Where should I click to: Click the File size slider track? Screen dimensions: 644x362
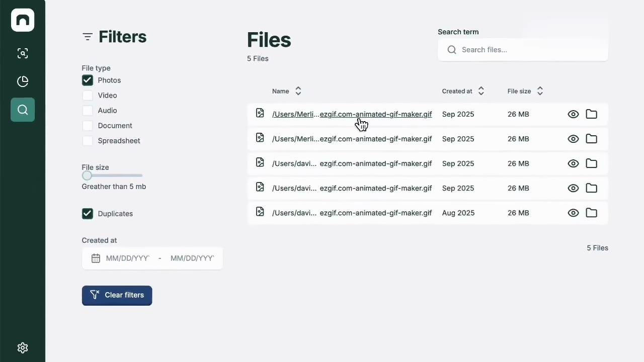click(112, 175)
